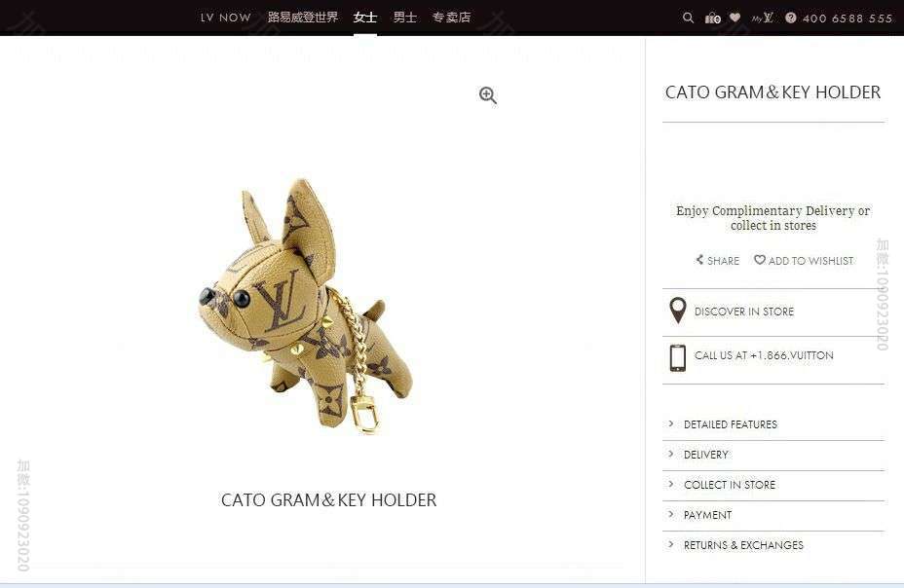Image resolution: width=904 pixels, height=588 pixels.
Task: Expand the Delivery section
Action: [x=773, y=455]
